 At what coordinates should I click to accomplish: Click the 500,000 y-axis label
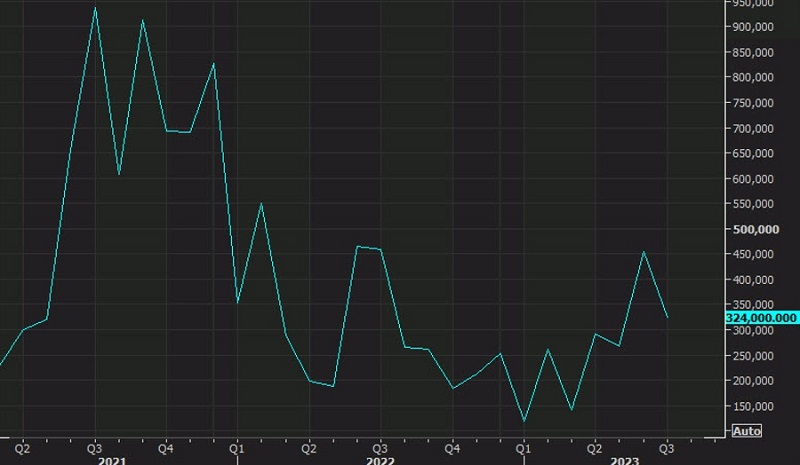pos(756,230)
